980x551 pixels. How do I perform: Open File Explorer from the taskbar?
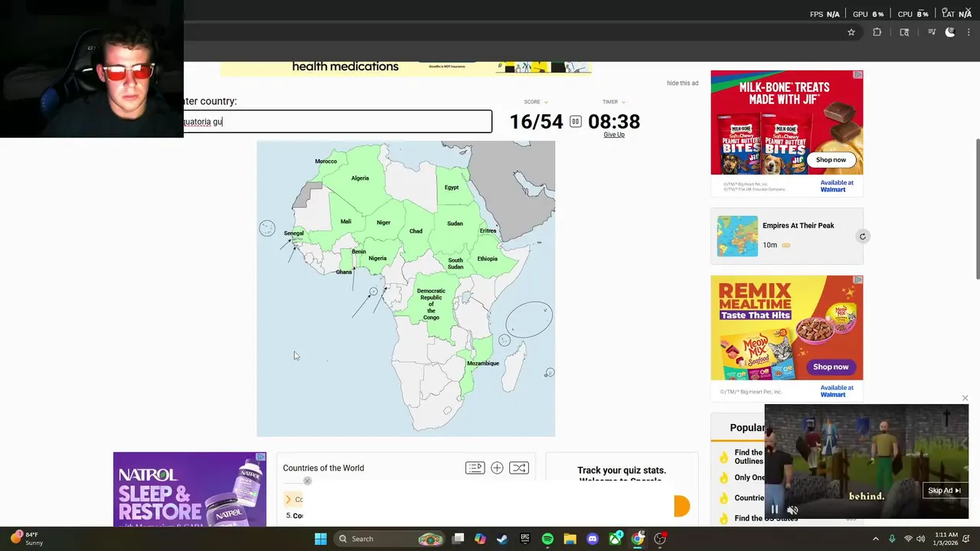point(570,539)
